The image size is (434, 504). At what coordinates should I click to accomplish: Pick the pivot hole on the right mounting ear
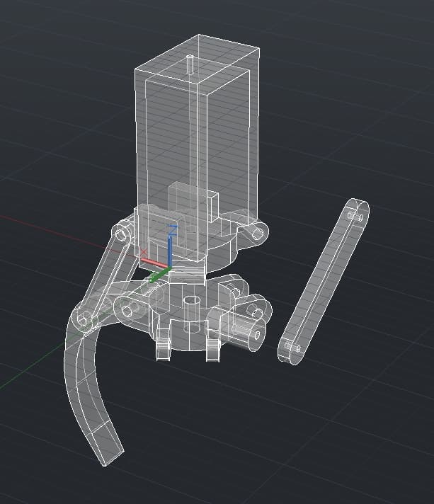pos(258,234)
